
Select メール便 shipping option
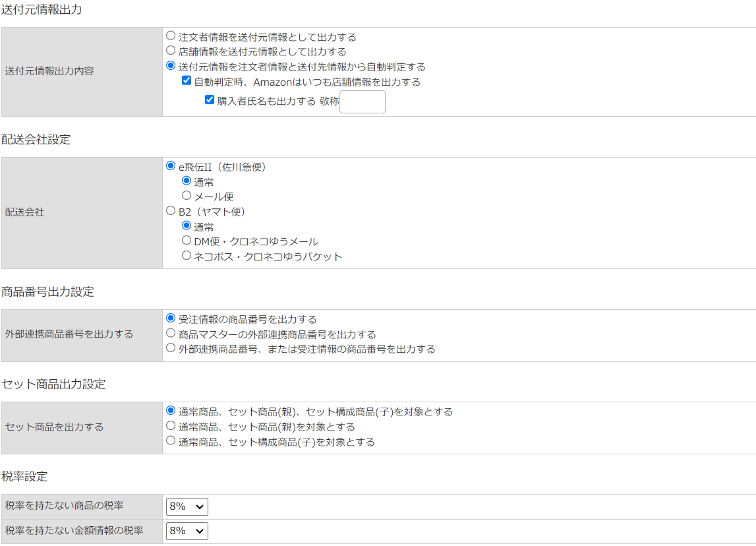pos(187,196)
